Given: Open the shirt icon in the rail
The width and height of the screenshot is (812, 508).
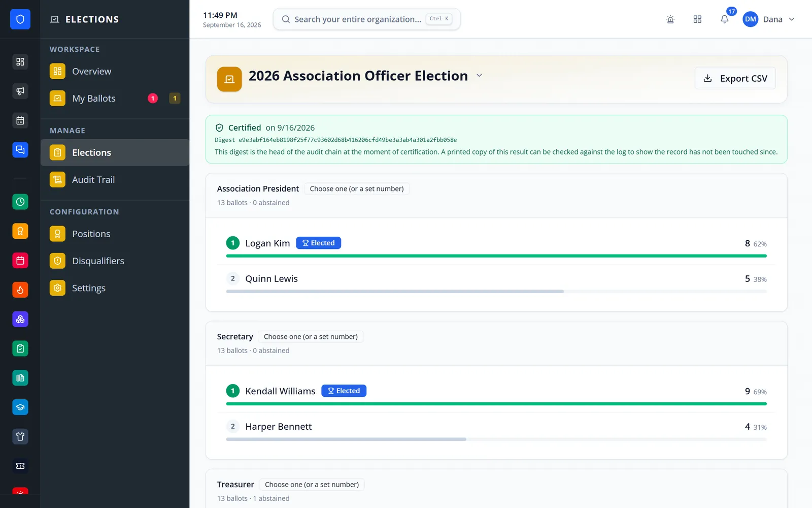Looking at the screenshot, I should [20, 436].
